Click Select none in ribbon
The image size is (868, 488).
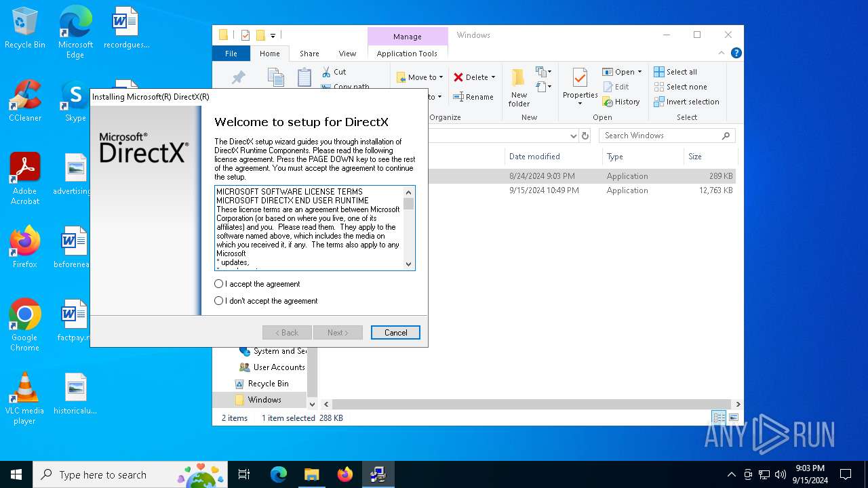coord(680,87)
